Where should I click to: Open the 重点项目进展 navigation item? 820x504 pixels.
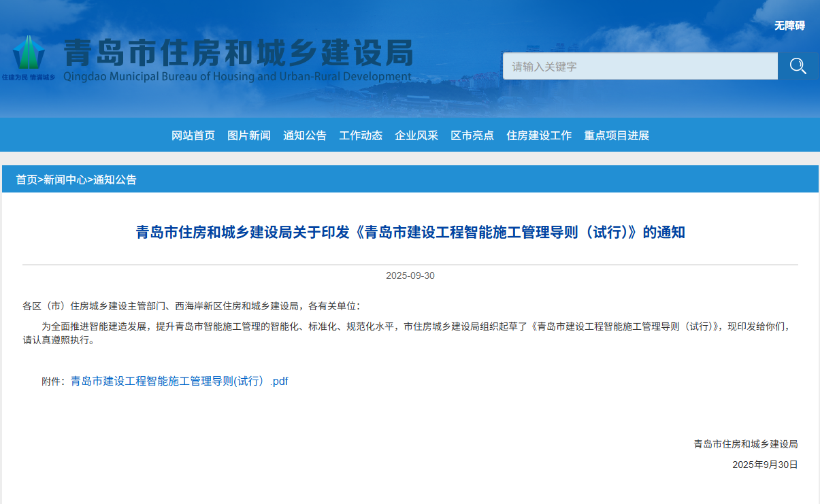[x=617, y=135]
